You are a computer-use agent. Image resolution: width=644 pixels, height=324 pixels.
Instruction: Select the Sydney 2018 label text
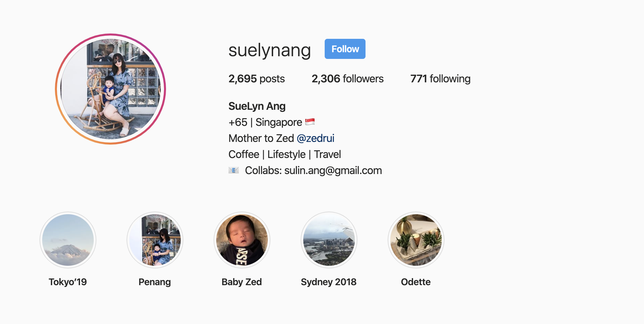329,282
